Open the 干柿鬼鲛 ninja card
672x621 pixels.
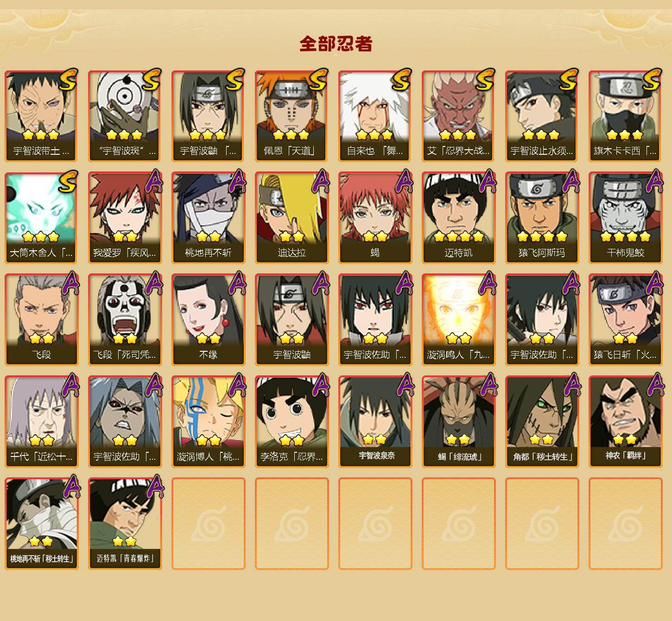(x=625, y=218)
